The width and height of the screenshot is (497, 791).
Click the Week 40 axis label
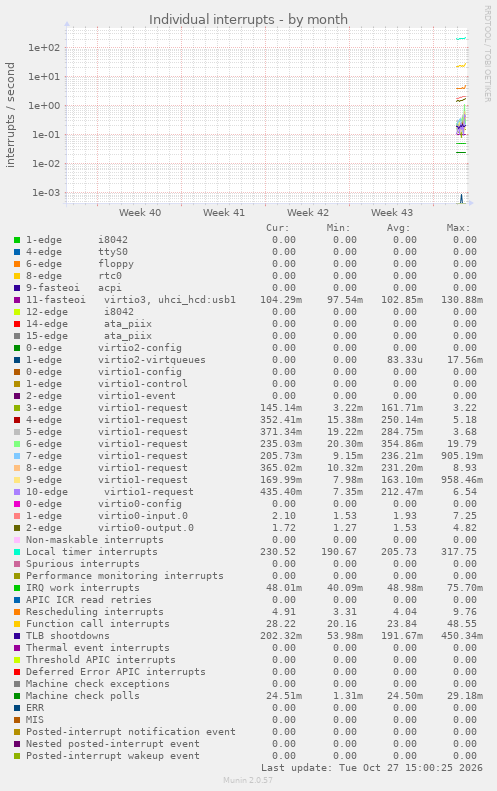tap(140, 213)
